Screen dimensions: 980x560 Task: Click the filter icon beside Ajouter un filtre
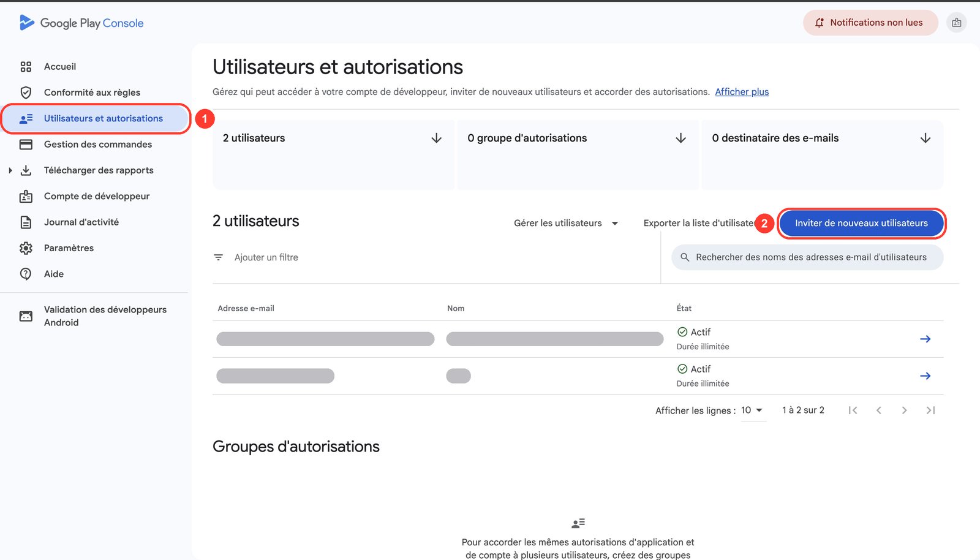point(218,257)
